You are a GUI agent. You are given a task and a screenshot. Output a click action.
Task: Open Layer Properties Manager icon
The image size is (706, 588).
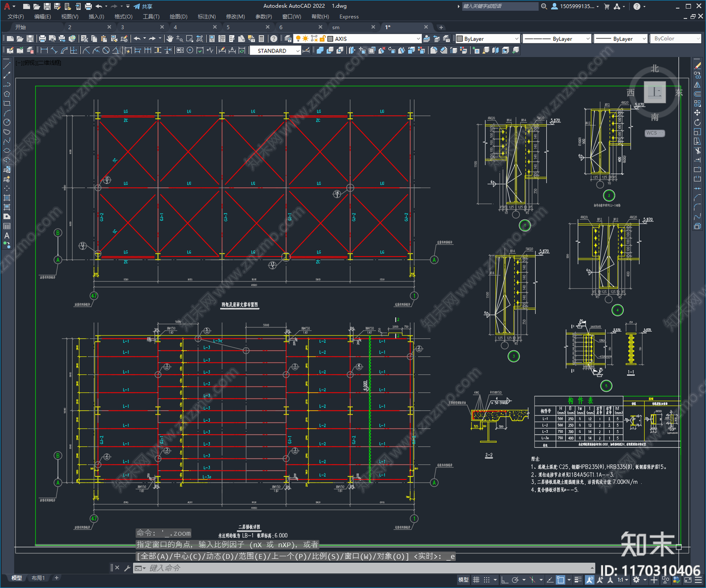pyautogui.click(x=288, y=39)
